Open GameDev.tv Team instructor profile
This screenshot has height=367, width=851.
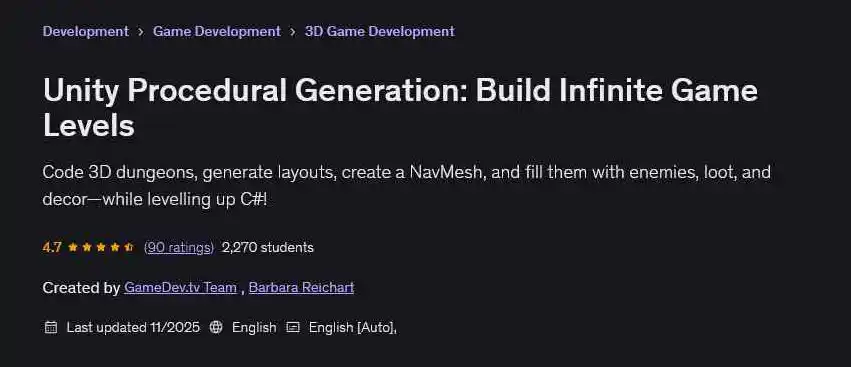coord(180,287)
